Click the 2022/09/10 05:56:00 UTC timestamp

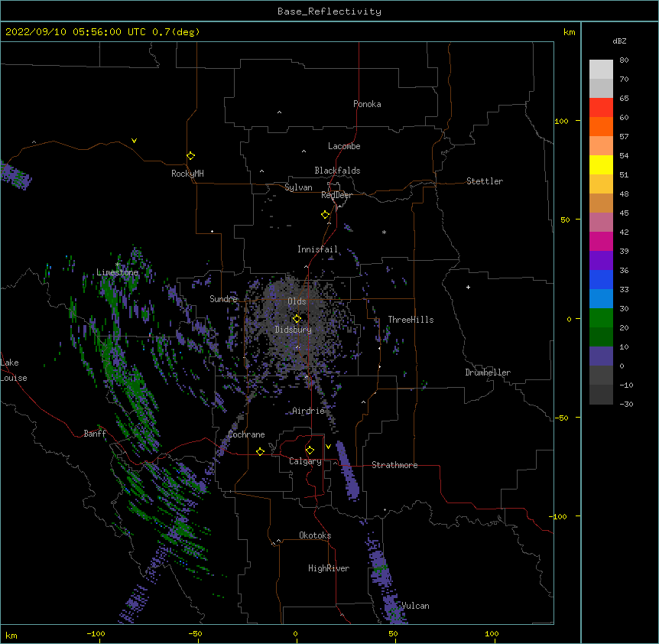point(75,32)
